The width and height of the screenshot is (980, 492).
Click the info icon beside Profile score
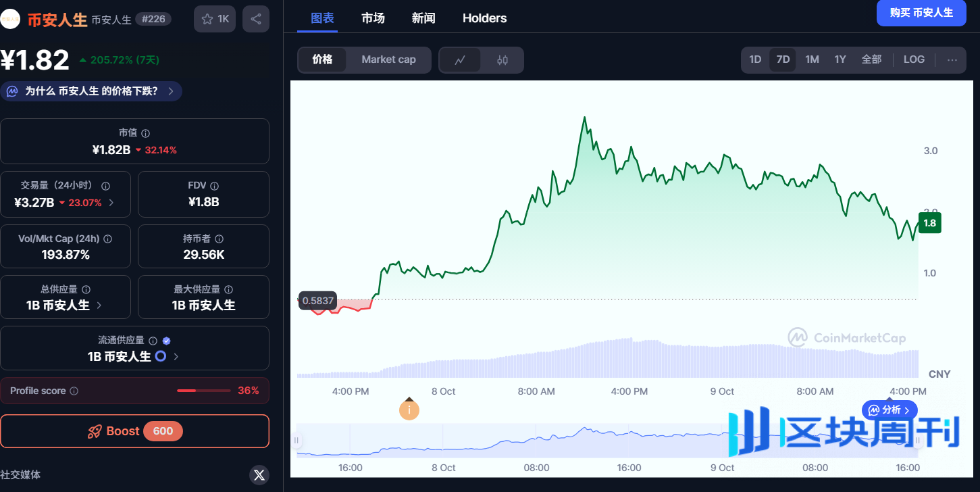pyautogui.click(x=74, y=391)
